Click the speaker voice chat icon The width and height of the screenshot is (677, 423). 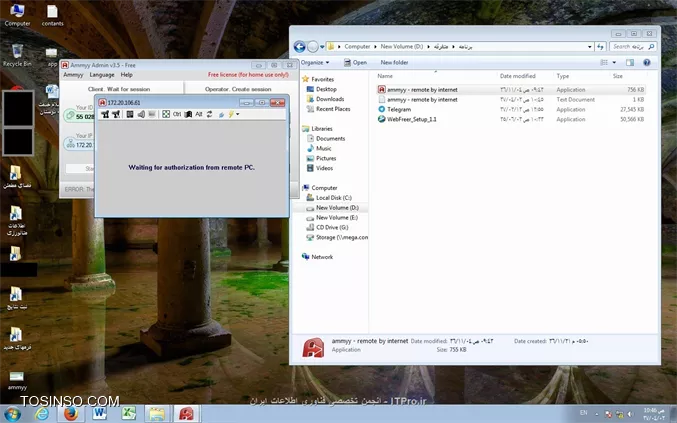[x=141, y=114]
